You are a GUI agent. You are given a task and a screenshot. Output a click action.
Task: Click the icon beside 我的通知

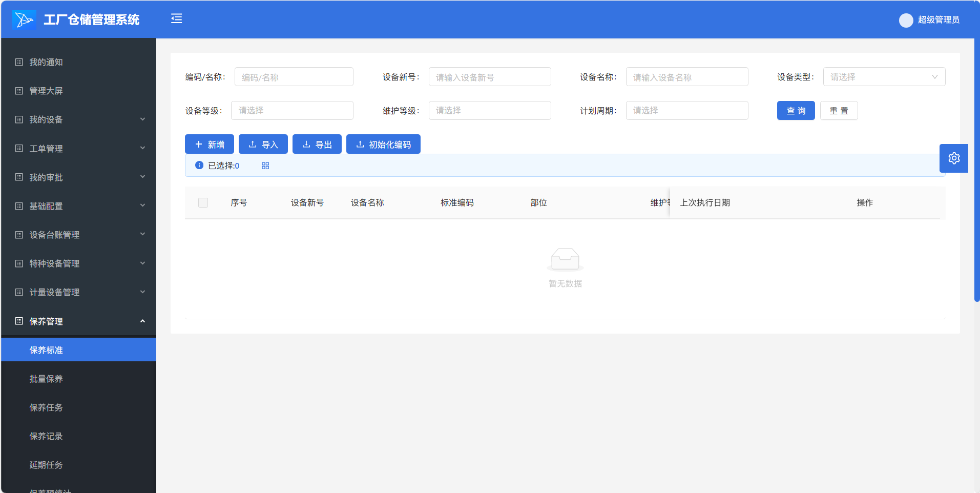(x=19, y=62)
